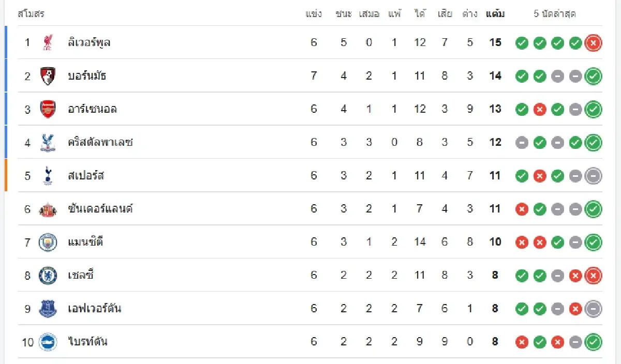The image size is (621, 364).
Task: Click the Bournemouth club crest icon
Action: [48, 76]
